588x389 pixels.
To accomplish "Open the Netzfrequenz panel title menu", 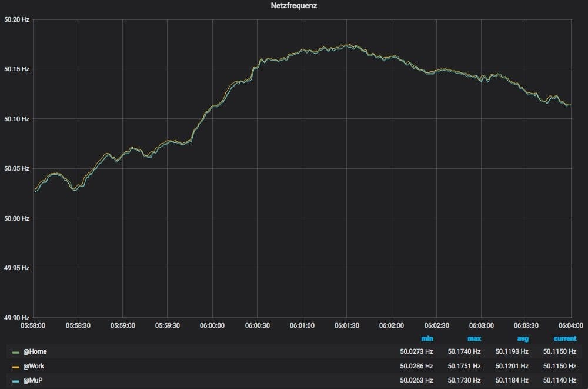I will point(294,6).
